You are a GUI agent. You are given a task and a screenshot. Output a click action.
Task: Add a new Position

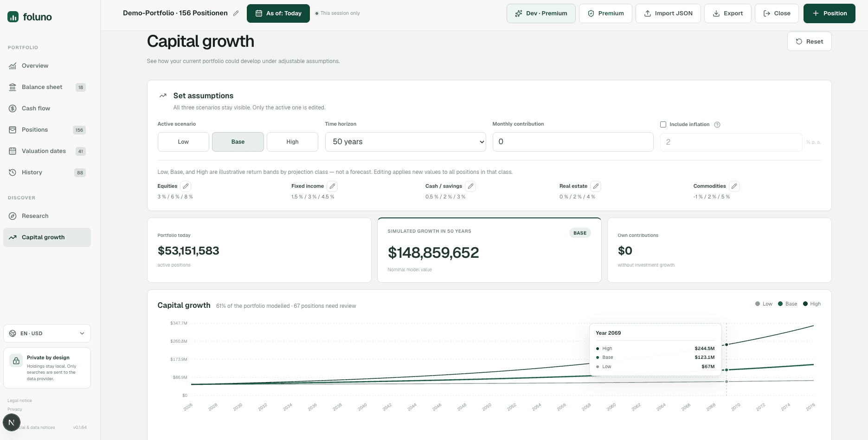[x=829, y=13]
